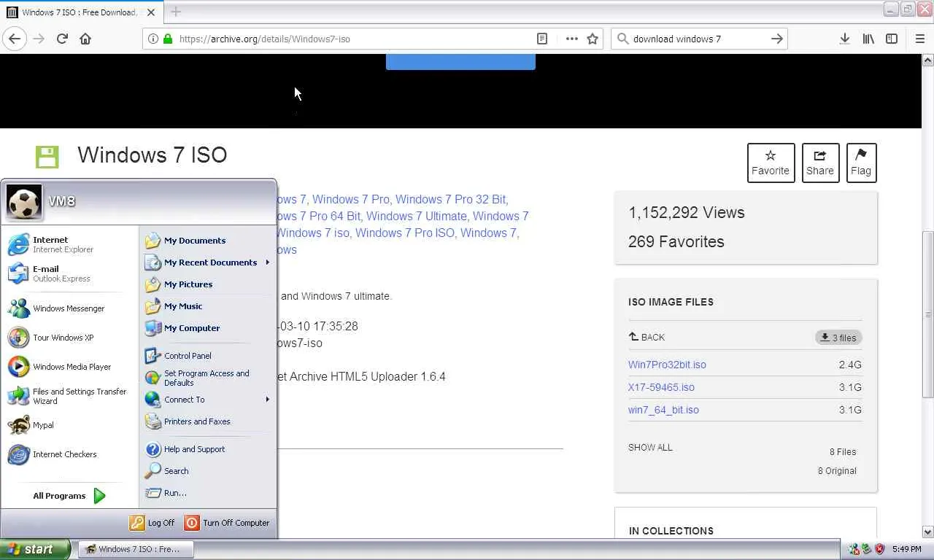Click the Windows 7 ISO taskbar button
The image size is (934, 560).
[136, 549]
